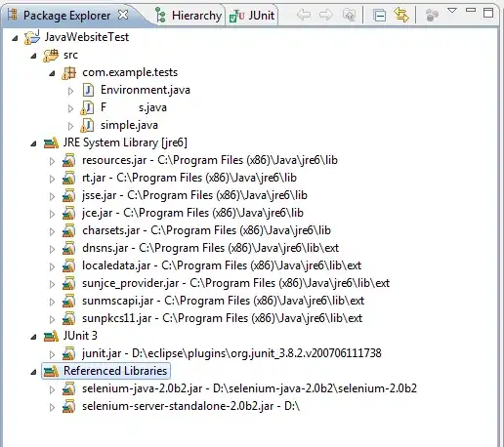This screenshot has height=447, width=504.
Task: Minimize the Package Explorer view
Action: (x=471, y=10)
